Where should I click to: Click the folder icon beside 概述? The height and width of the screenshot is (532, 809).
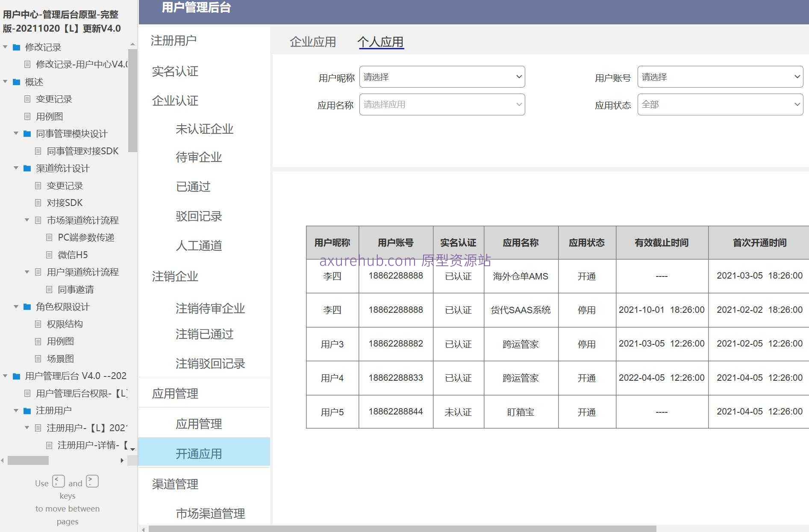coord(16,82)
